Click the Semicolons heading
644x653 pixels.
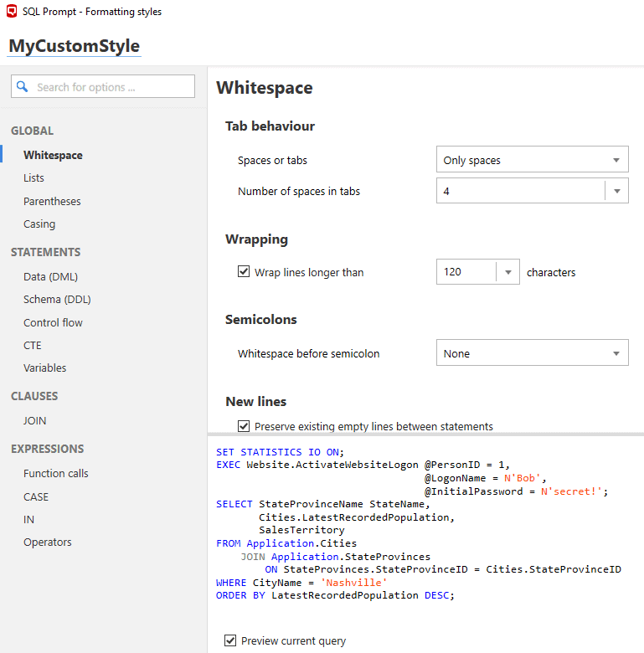click(261, 320)
